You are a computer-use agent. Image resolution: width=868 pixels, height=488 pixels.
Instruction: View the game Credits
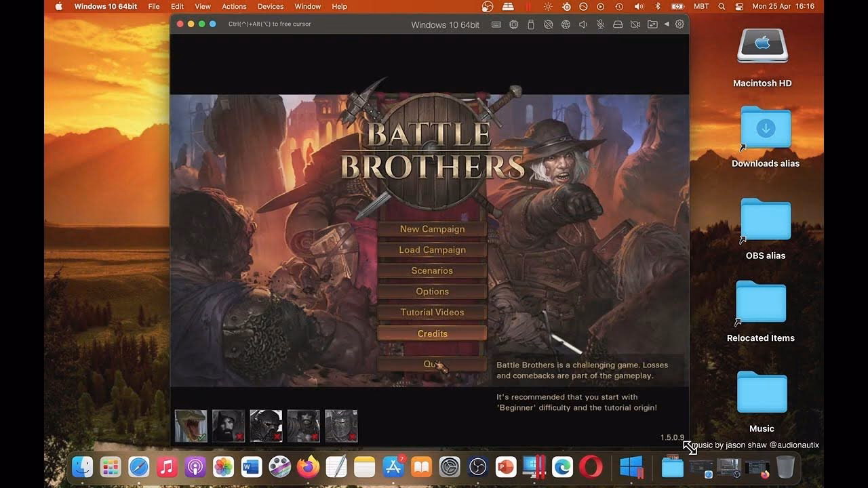pyautogui.click(x=432, y=333)
